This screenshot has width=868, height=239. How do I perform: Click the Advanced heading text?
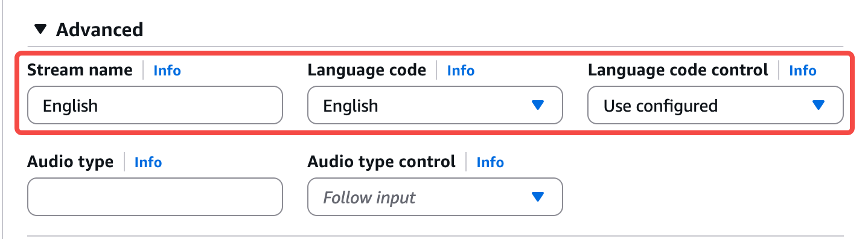pyautogui.click(x=100, y=30)
